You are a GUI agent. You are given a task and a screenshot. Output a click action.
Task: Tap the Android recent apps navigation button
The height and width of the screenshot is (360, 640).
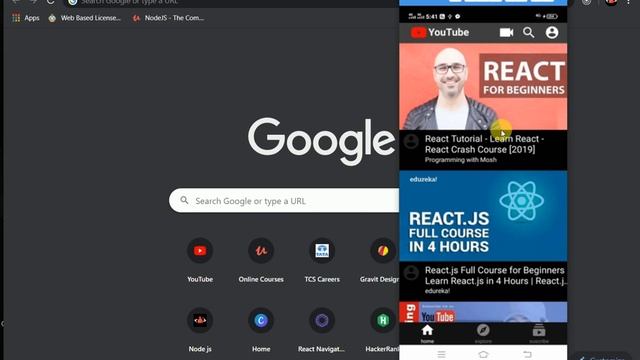441,354
